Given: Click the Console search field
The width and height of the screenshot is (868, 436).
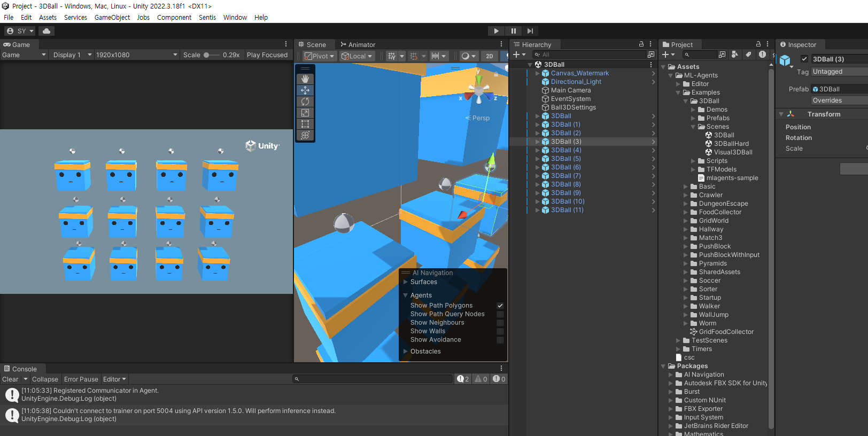Looking at the screenshot, I should pyautogui.click(x=373, y=379).
